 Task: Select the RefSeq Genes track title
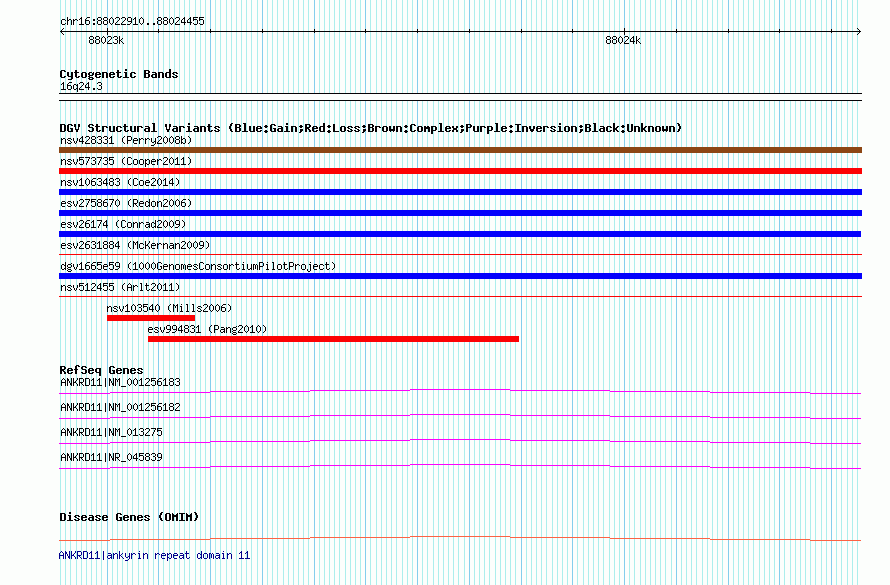(x=101, y=370)
